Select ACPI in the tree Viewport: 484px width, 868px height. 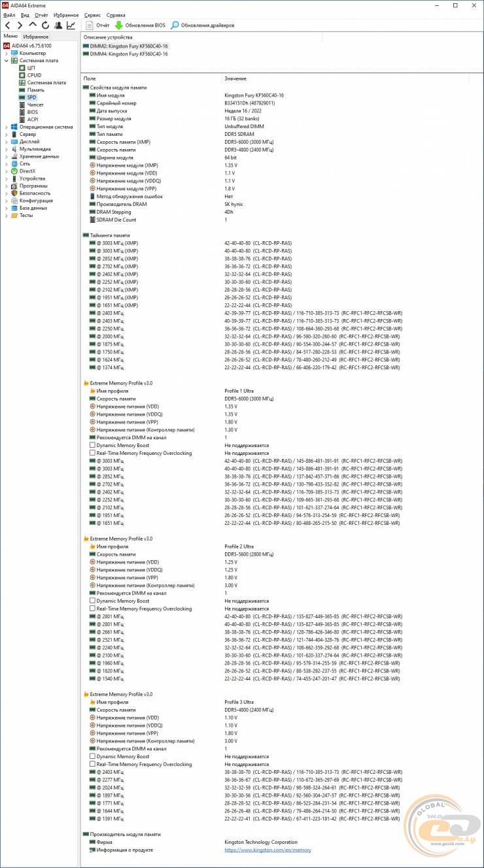click(x=28, y=120)
